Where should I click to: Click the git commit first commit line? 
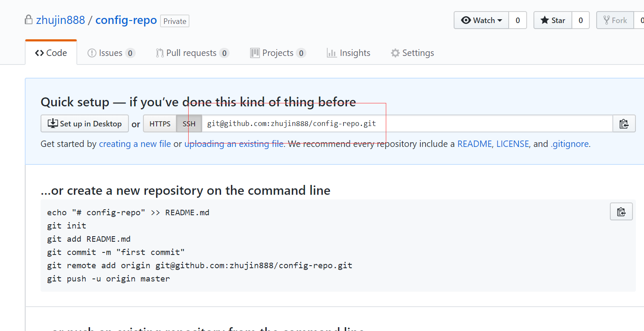116,252
